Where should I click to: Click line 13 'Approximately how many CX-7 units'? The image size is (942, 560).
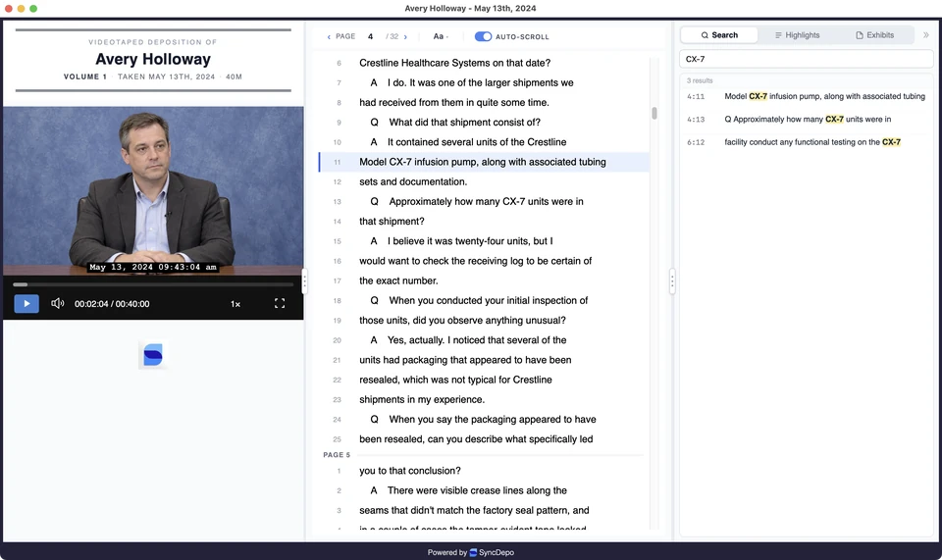tap(484, 202)
